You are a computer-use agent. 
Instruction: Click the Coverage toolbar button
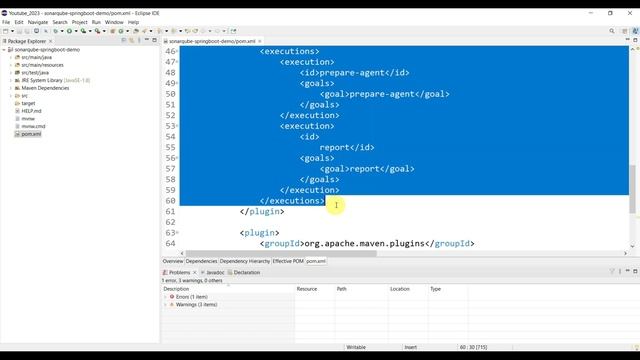[83, 31]
